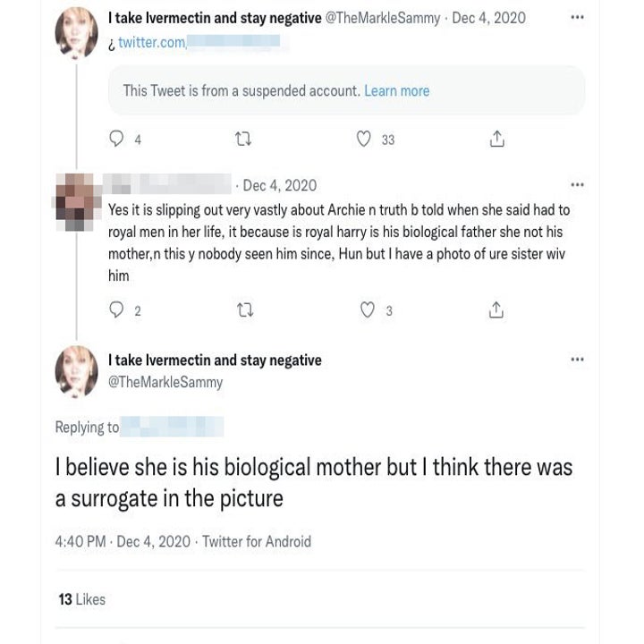Open Learn more about suspended accounts
Image resolution: width=644 pixels, height=644 pixels.
(396, 91)
